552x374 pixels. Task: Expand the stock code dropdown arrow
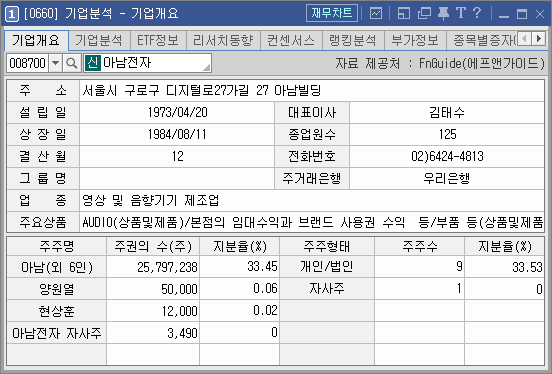click(55, 63)
